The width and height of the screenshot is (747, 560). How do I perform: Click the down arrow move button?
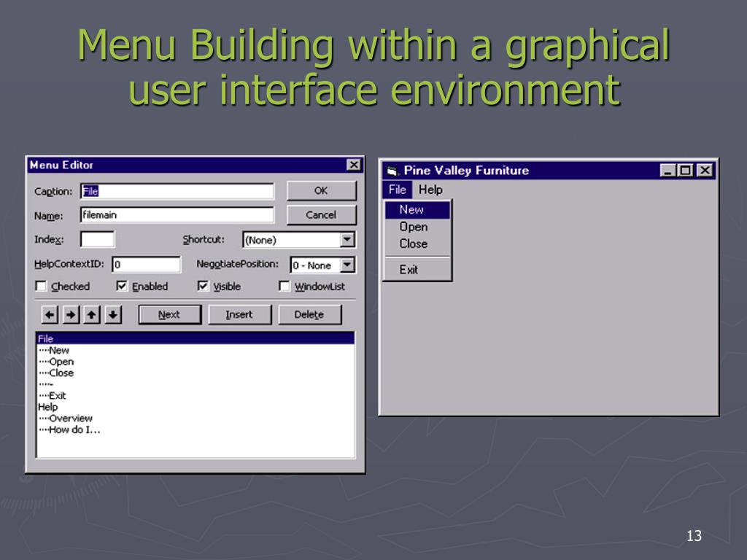click(113, 315)
